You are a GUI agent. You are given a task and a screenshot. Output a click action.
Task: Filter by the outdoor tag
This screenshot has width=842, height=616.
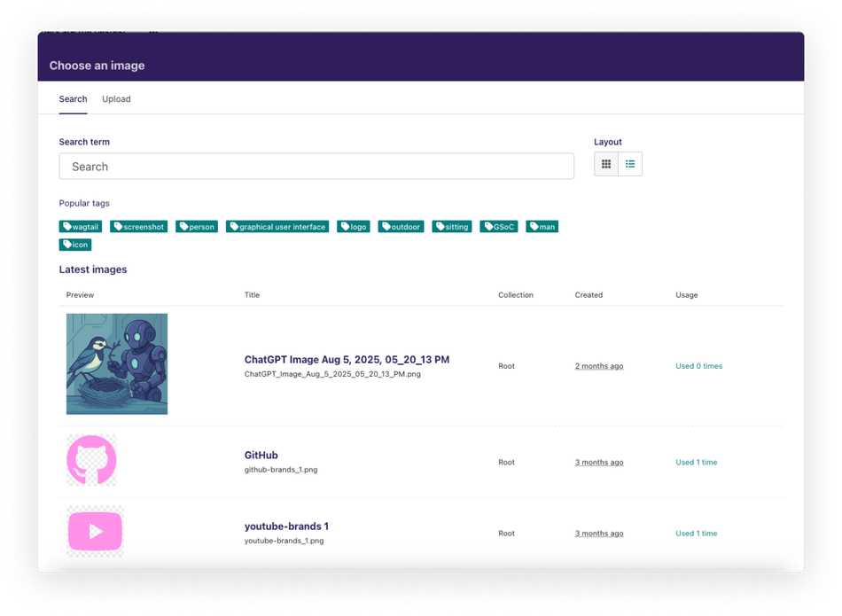click(x=401, y=226)
